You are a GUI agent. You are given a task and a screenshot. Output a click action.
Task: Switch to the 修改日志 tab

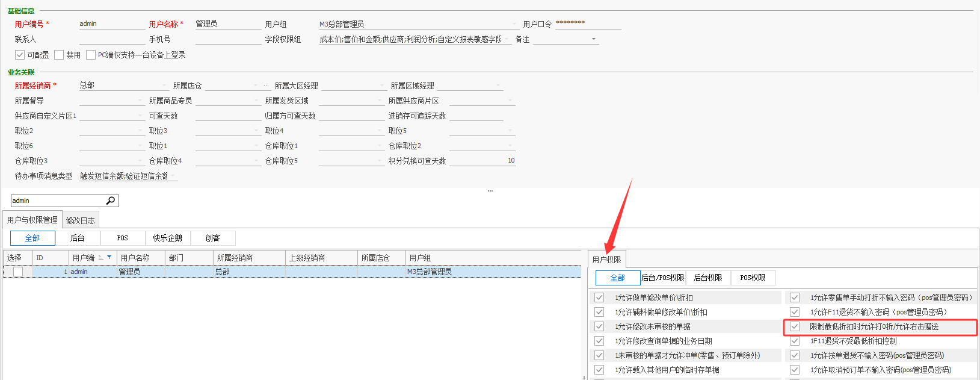tap(80, 220)
